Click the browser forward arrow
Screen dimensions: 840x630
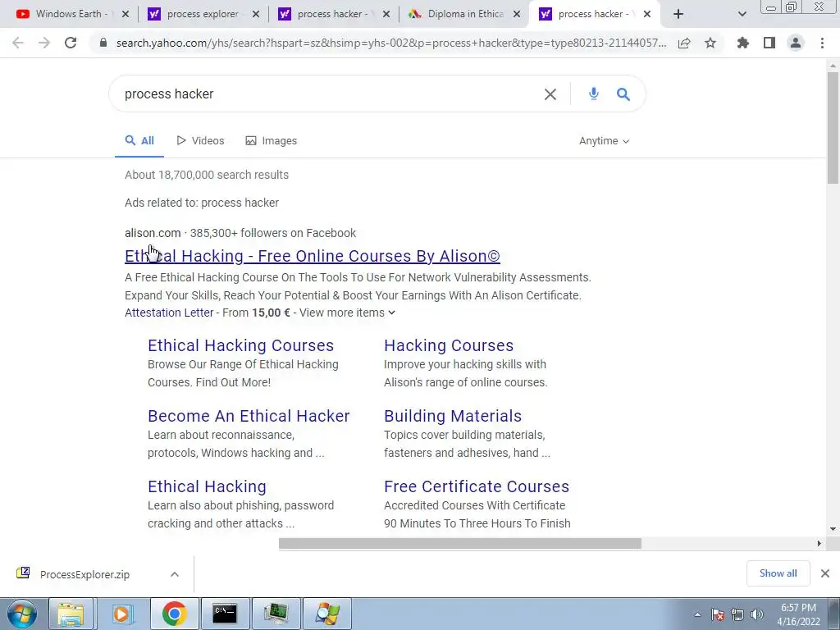pos(44,43)
